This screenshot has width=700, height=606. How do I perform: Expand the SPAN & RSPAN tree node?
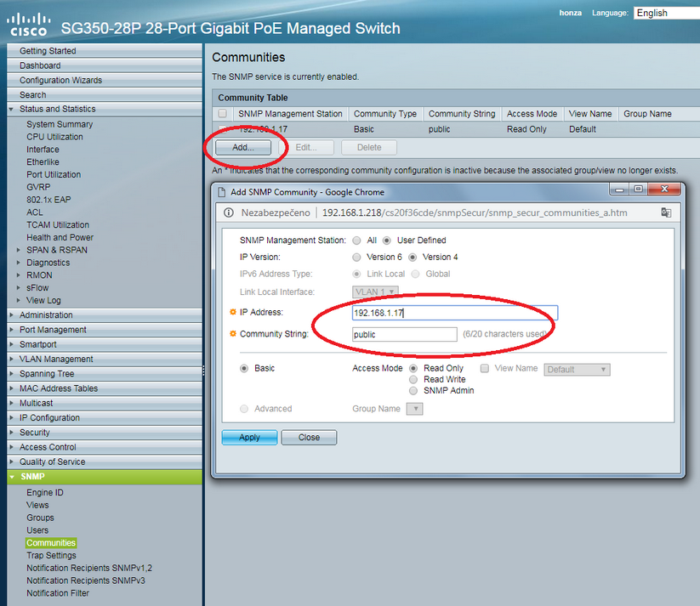click(x=19, y=250)
